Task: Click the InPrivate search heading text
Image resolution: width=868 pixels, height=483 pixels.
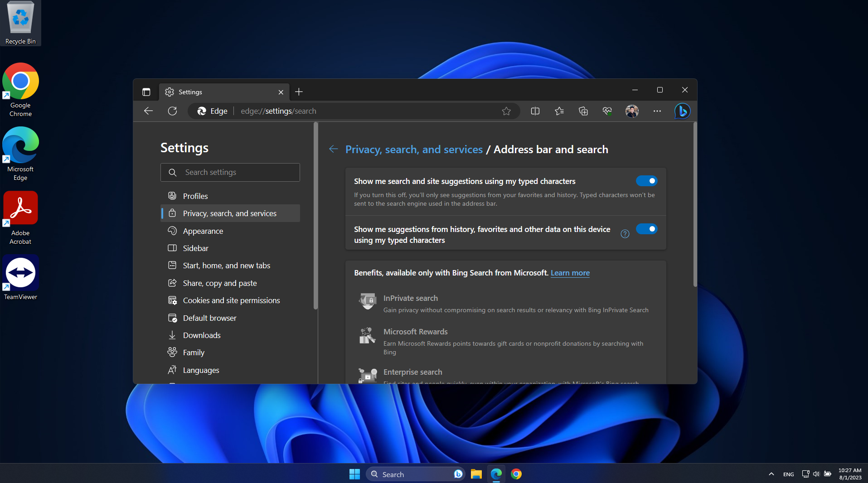Action: point(410,298)
